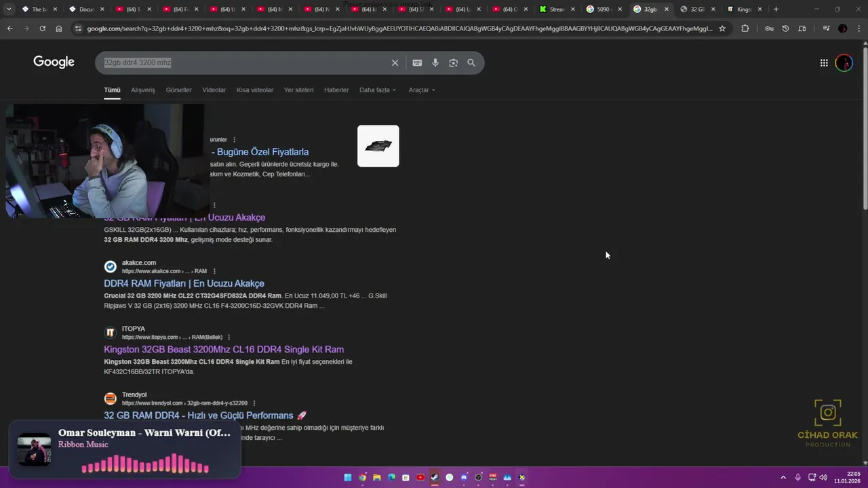Open DDR4 RAM Fiyatları Akakçe link

184,283
